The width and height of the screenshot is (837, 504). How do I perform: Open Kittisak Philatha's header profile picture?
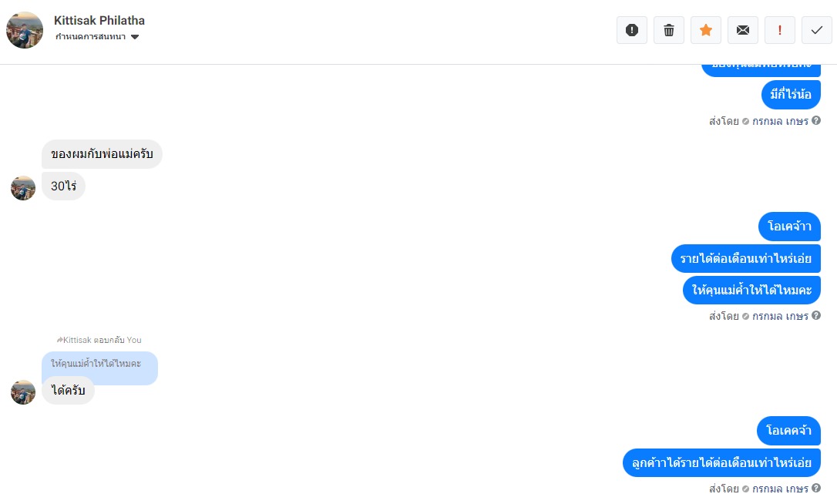pyautogui.click(x=25, y=30)
